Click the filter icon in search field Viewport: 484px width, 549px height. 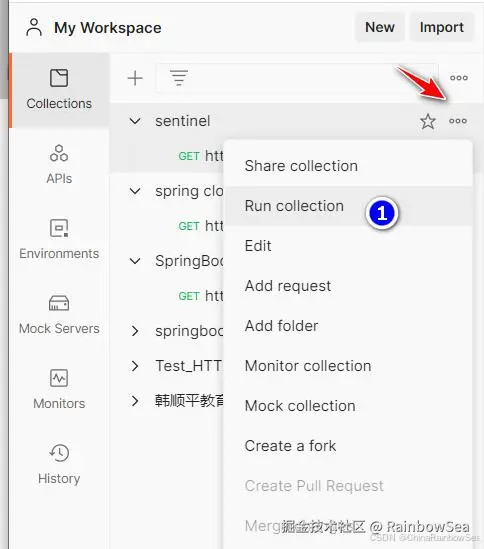pos(179,78)
